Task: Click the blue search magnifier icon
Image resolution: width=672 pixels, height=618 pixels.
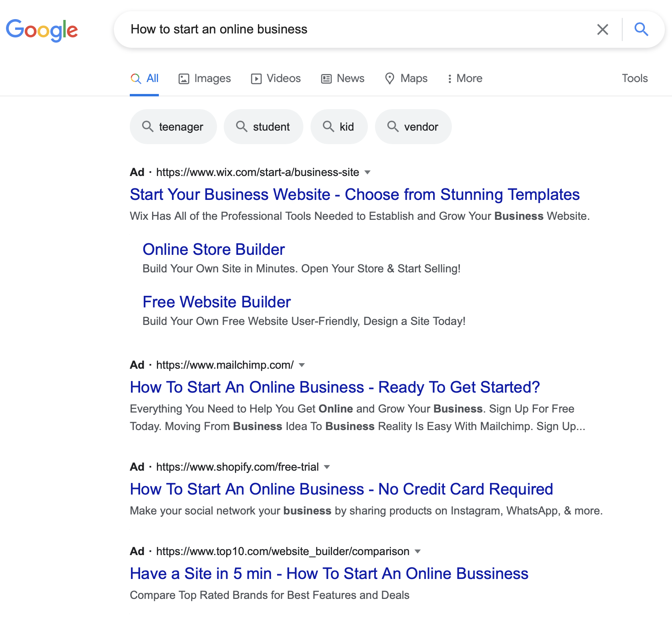Action: point(641,29)
